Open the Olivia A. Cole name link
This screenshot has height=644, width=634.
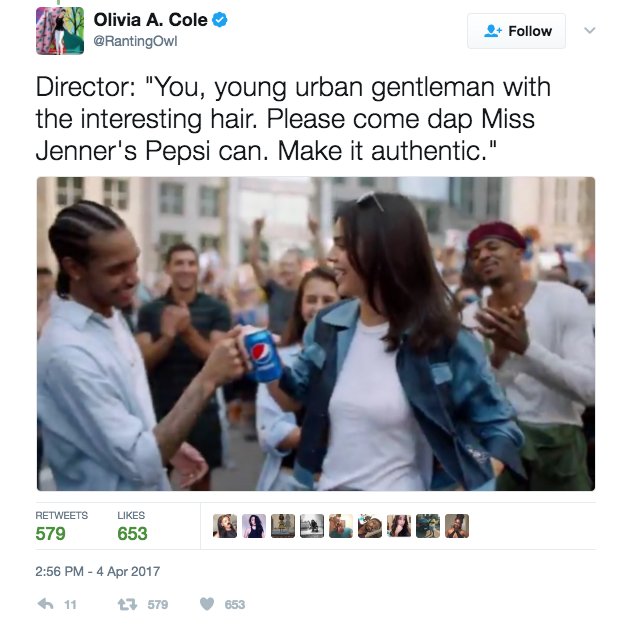click(x=150, y=20)
